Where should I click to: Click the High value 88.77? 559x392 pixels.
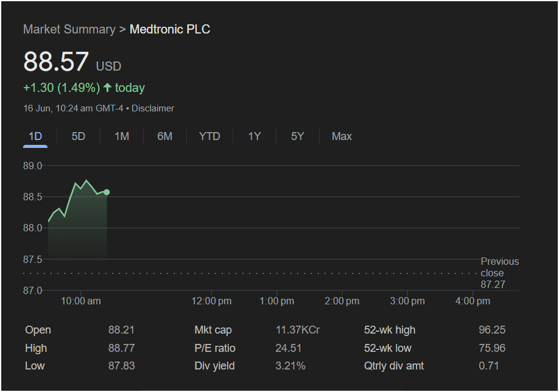pos(121,348)
